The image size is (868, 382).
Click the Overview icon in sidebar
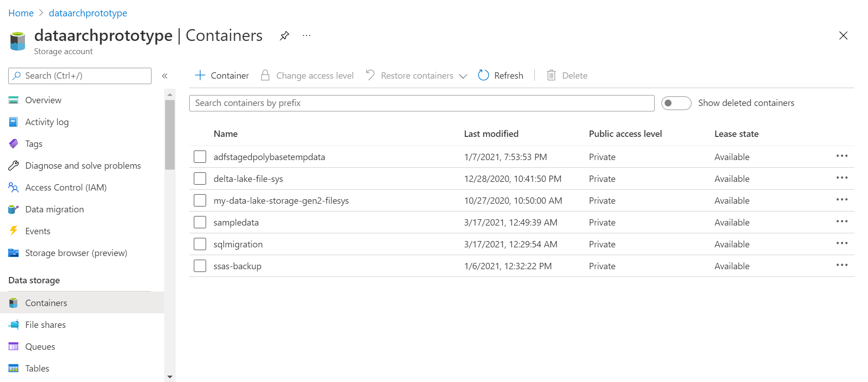tap(14, 100)
